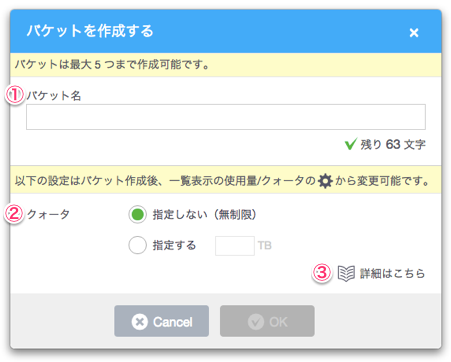The width and height of the screenshot is (451, 362).
Task: Click the gear settings icon in notice
Action: pyautogui.click(x=325, y=181)
